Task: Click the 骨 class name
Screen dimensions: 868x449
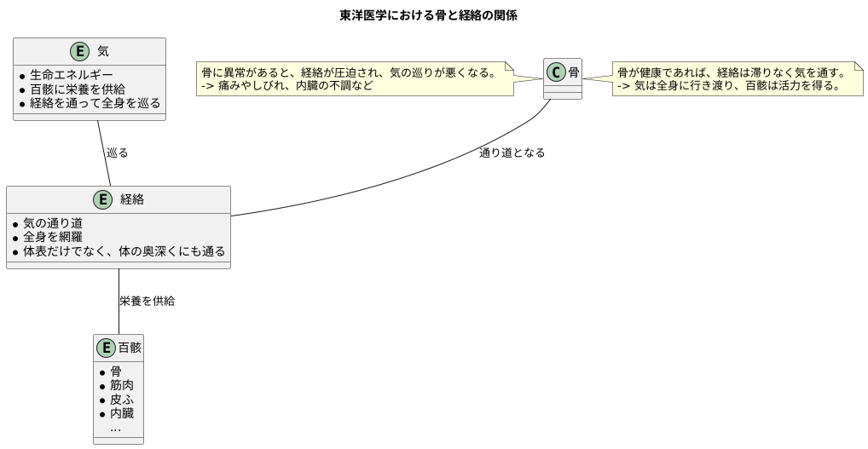Action: 574,72
